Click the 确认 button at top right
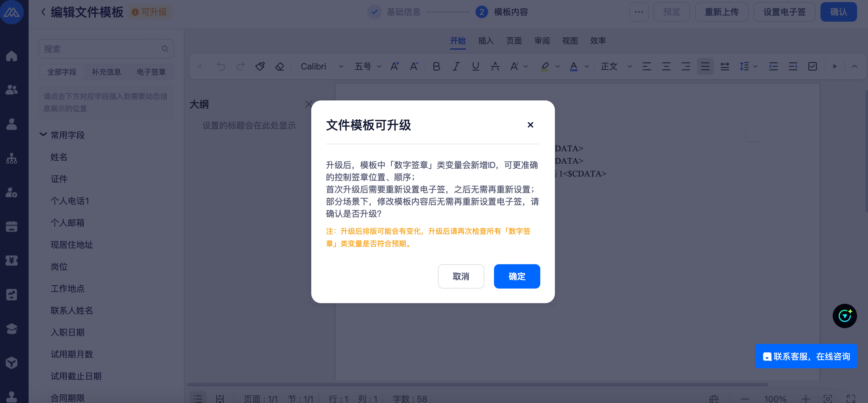This screenshot has width=868, height=403. click(x=838, y=12)
